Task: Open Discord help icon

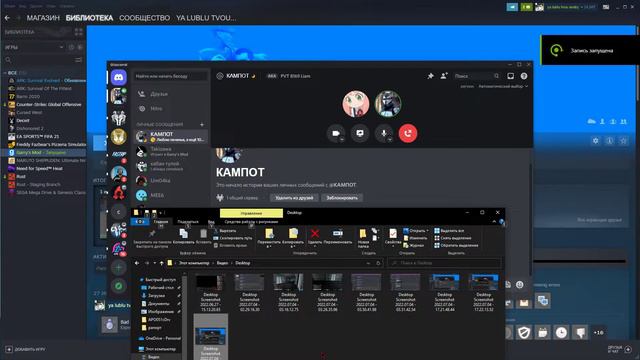Action: (x=524, y=76)
